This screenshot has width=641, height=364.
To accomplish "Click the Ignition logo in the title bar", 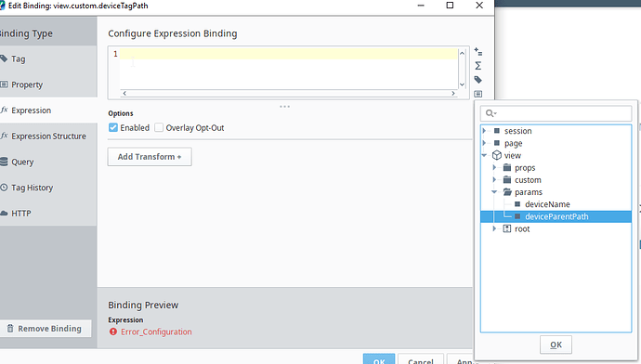I will click(x=2, y=6).
